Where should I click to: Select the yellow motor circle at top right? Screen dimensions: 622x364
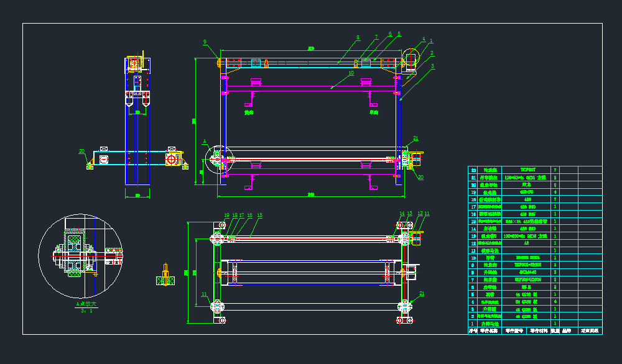(x=411, y=58)
